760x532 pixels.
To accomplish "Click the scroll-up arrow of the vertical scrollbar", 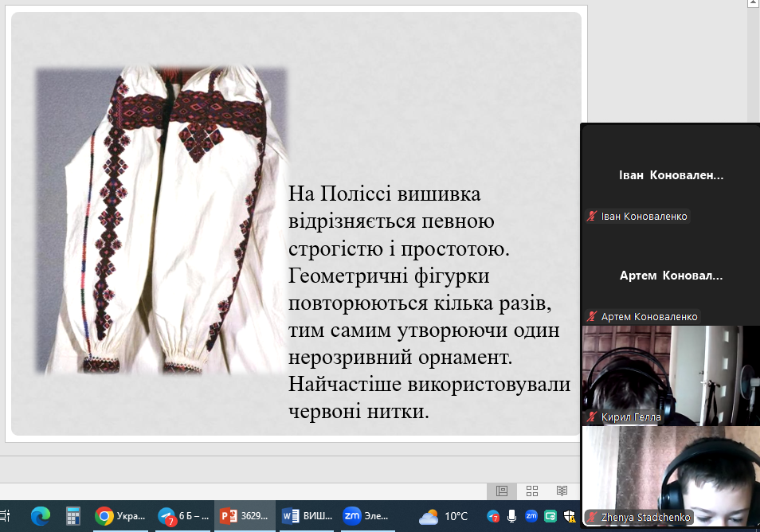I will tap(754, 3).
